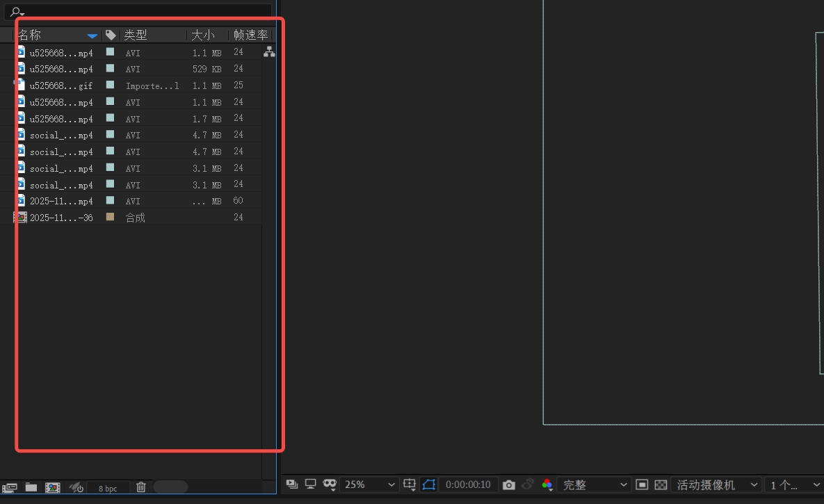
Task: Click the 0:00:00:10 current time display
Action: pyautogui.click(x=468, y=485)
